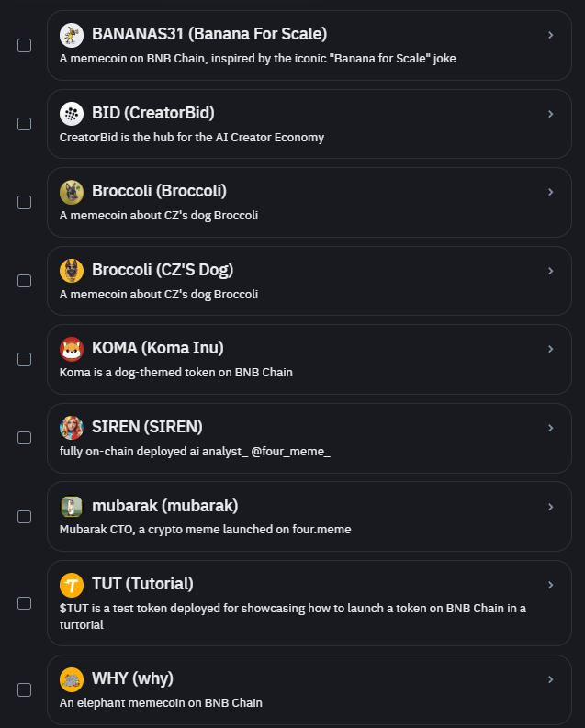Expand Broccoli (CZ'S Dog) chevron
This screenshot has width=585, height=728.
click(x=550, y=271)
